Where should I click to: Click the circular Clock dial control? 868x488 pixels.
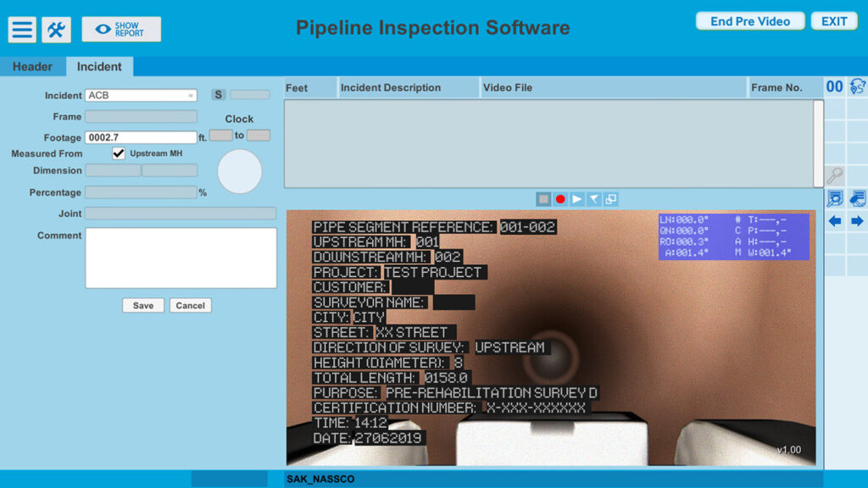pyautogui.click(x=240, y=172)
